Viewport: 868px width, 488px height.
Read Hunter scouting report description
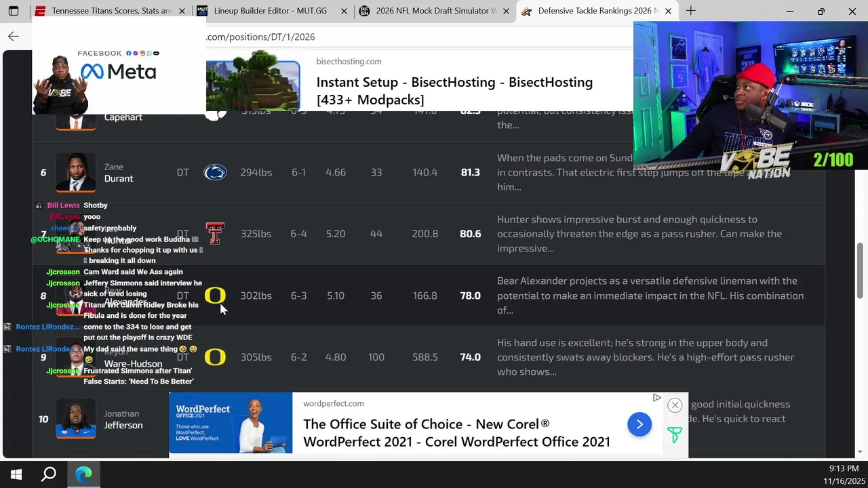pyautogui.click(x=639, y=234)
